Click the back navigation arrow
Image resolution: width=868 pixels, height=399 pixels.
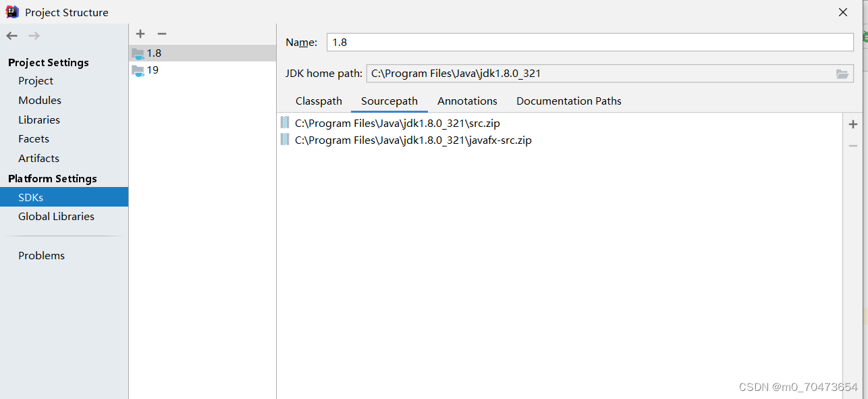click(12, 36)
